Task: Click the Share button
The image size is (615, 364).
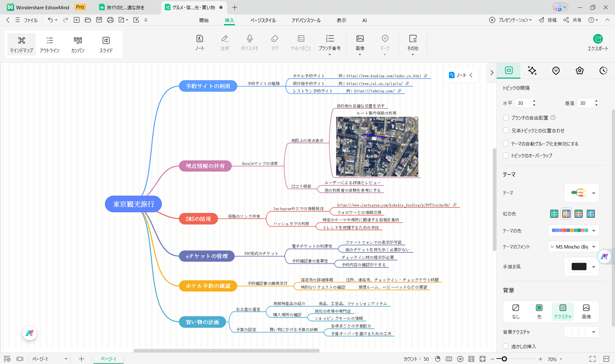Action: (573, 20)
